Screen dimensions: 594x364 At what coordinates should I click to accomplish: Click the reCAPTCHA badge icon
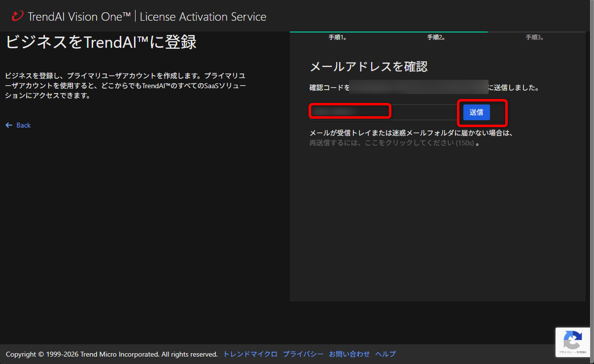572,340
